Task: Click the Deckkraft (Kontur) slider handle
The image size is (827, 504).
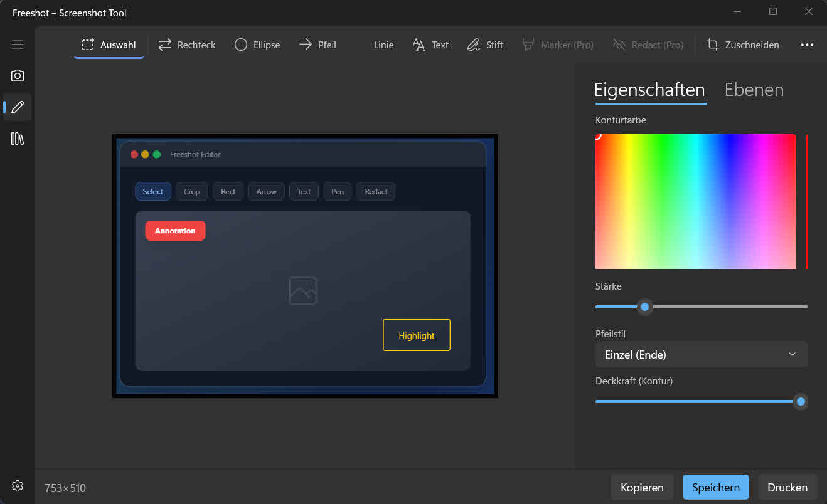Action: pos(801,401)
